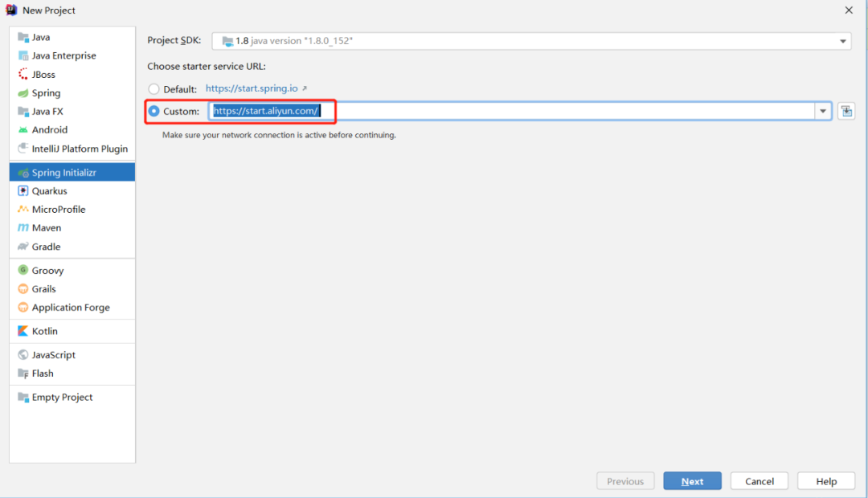Choose the Default starter service radio button
Image resolution: width=868 pixels, height=498 pixels.
(154, 88)
